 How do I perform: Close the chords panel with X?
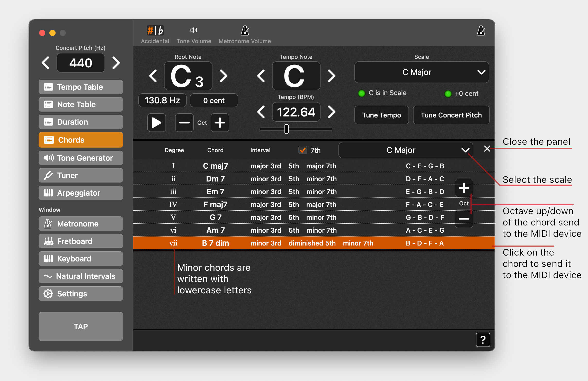487,149
